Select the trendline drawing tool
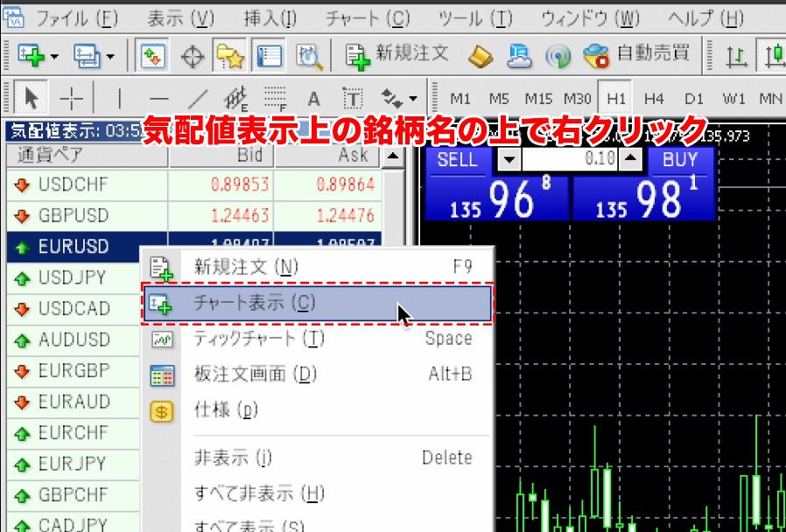 (x=200, y=98)
